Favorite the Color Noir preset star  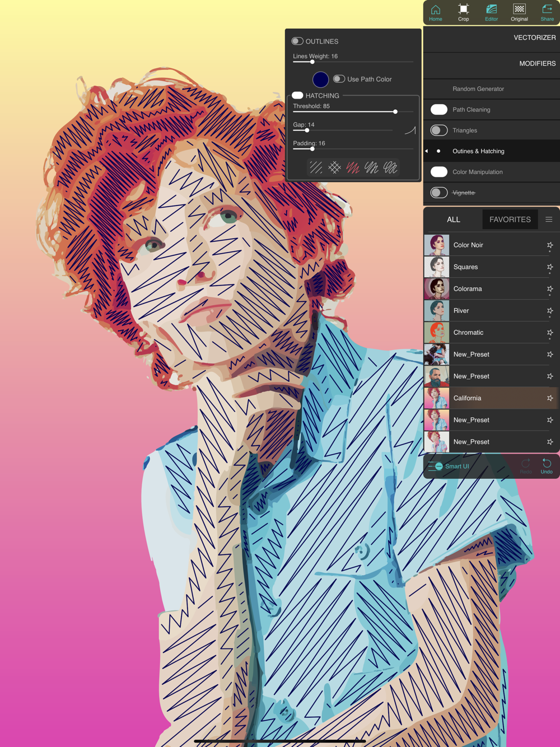pyautogui.click(x=550, y=245)
